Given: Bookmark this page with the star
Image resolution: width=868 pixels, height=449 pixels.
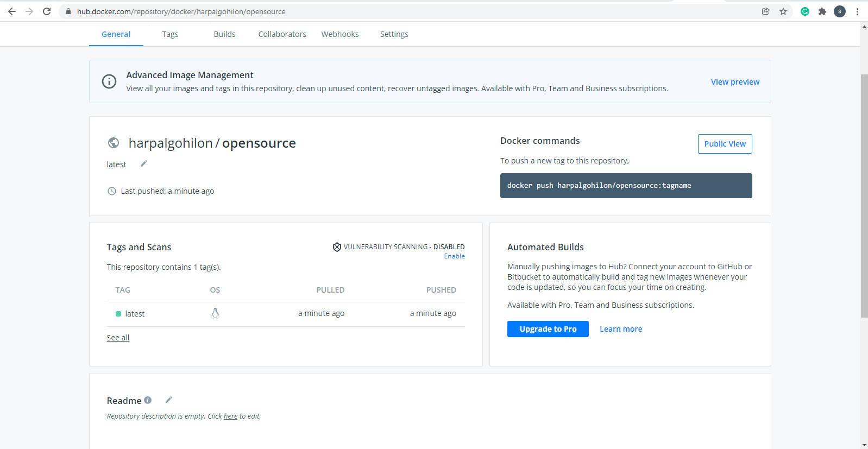Looking at the screenshot, I should click(x=783, y=11).
